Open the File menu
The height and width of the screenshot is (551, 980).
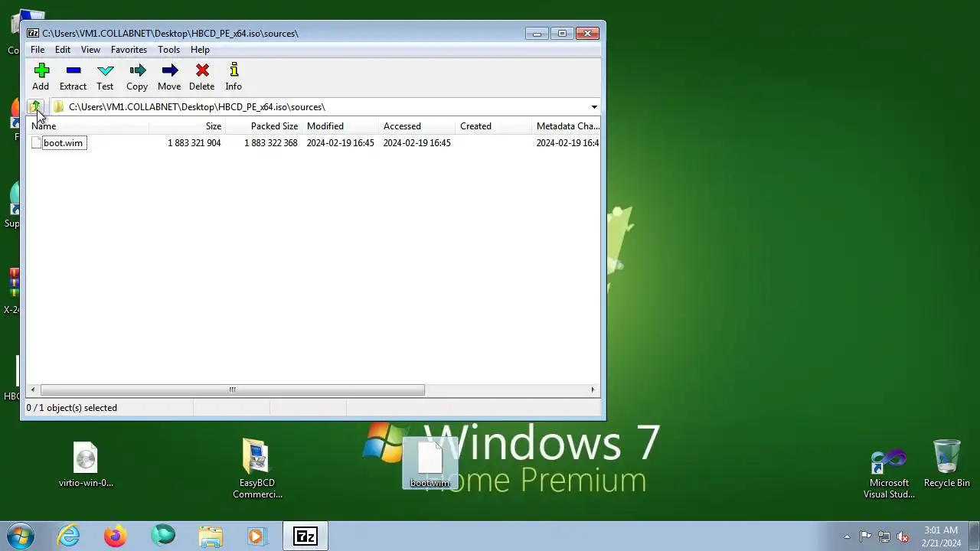tap(38, 50)
